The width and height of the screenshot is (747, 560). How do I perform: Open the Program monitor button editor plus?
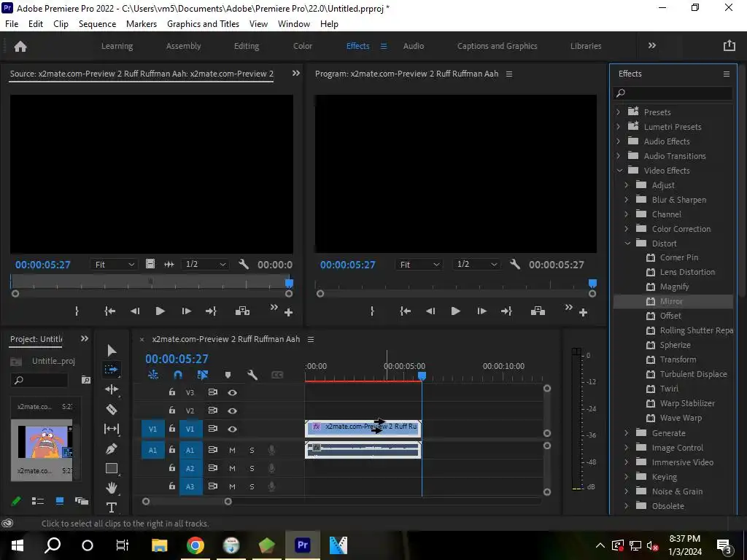(583, 313)
